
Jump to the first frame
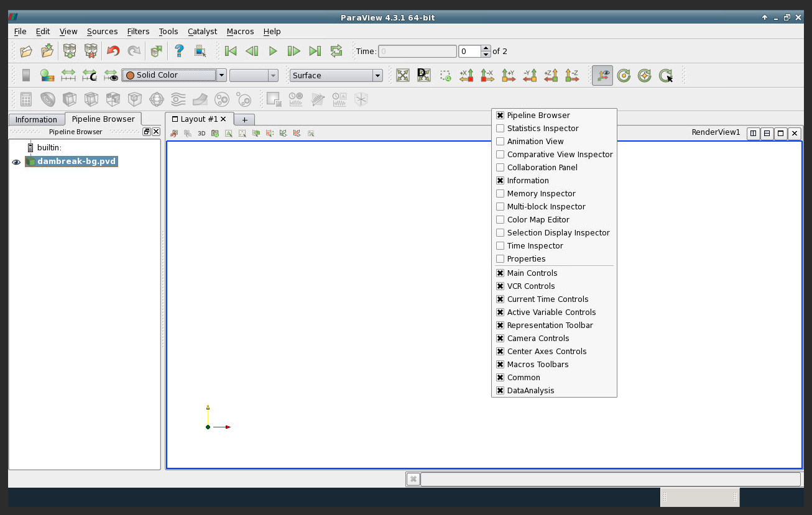pos(231,51)
